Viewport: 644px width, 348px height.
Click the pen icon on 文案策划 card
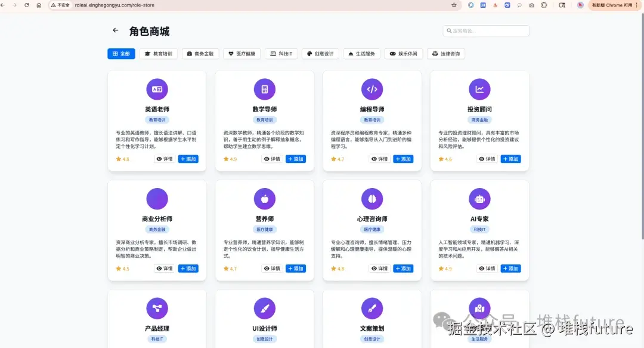372,308
